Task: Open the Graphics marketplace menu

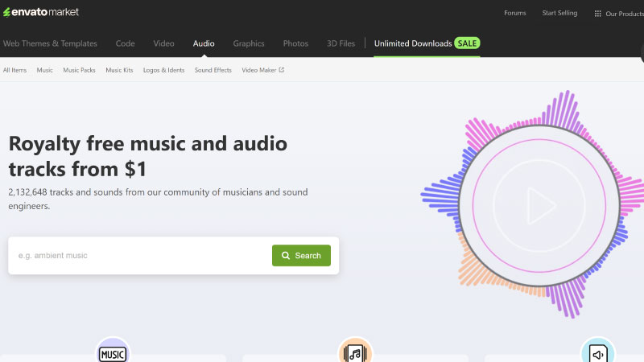Action: [249, 43]
